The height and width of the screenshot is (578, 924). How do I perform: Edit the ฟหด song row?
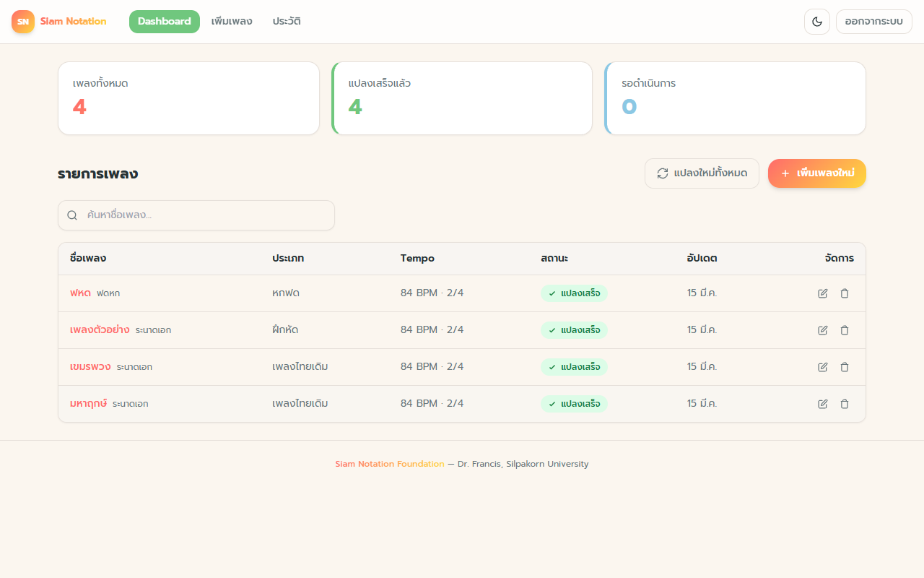point(823,293)
